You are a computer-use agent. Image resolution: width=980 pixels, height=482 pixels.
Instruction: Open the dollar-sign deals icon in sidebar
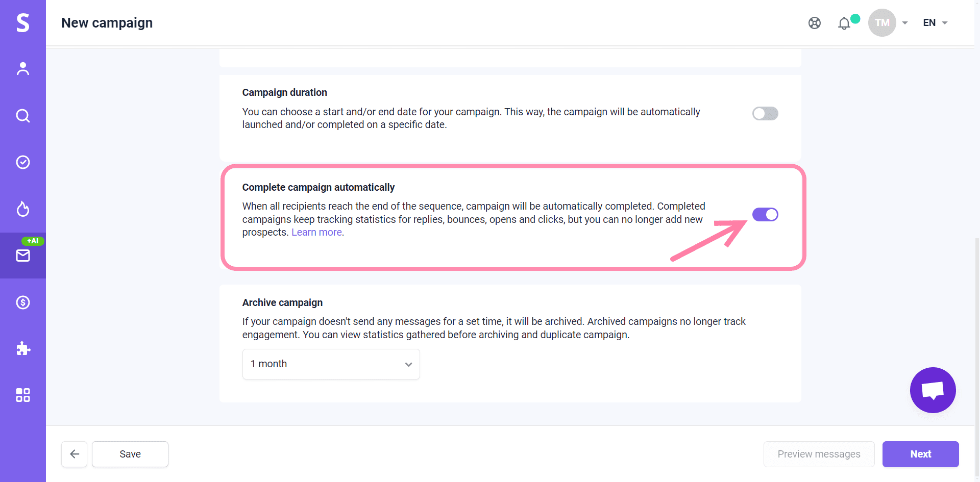[23, 302]
